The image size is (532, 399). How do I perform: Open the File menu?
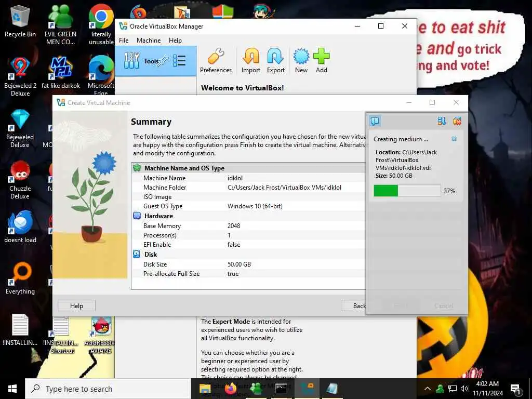click(x=124, y=41)
